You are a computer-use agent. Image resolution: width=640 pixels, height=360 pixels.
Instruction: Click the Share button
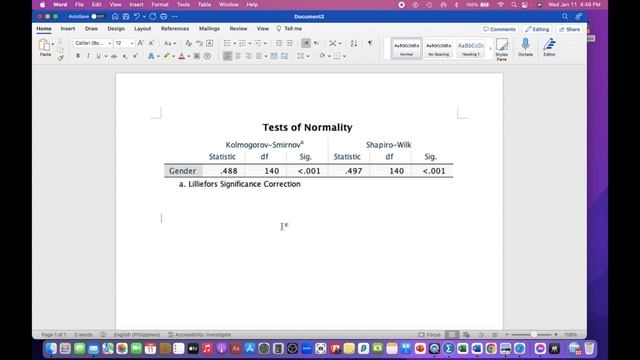(x=569, y=29)
